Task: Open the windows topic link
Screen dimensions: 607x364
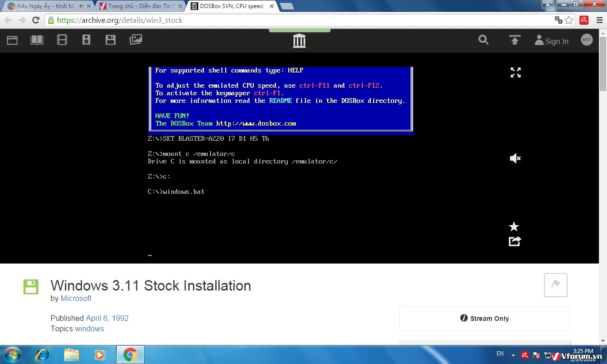Action: pos(89,328)
